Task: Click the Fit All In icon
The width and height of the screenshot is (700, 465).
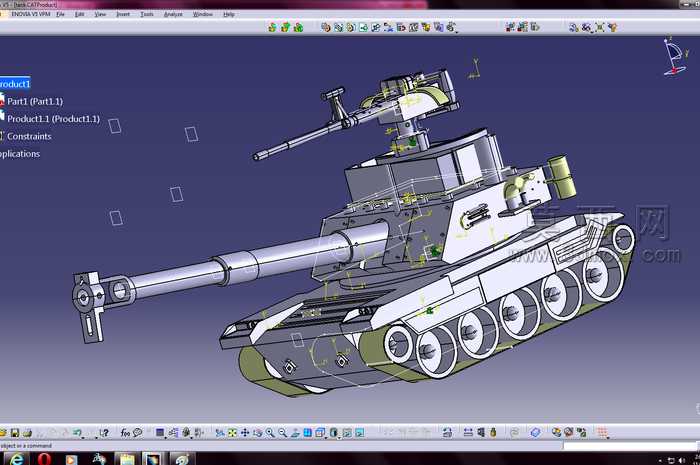Action: [232, 432]
